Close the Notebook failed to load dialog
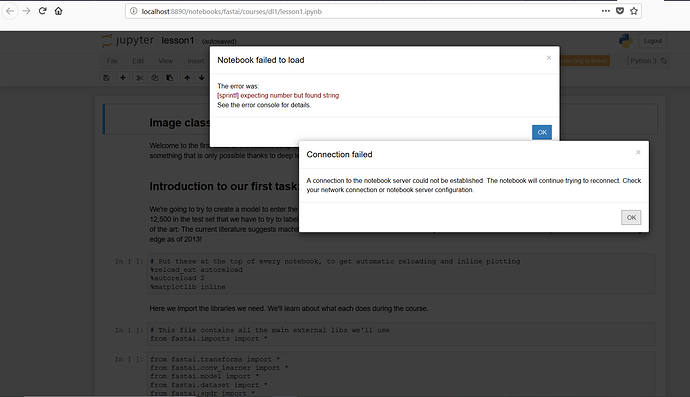Viewport: 690px width, 397px height. click(x=549, y=58)
